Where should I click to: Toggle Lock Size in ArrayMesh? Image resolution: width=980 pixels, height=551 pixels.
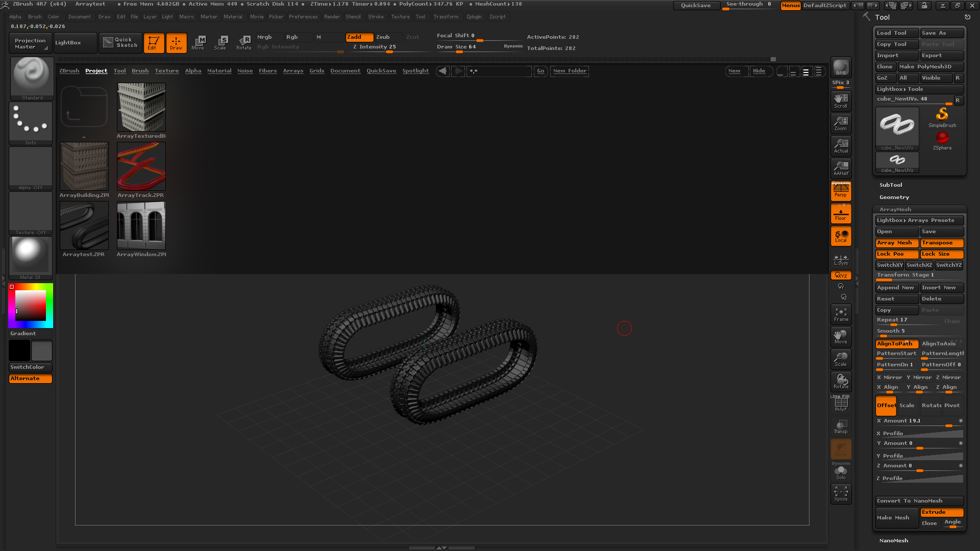942,254
